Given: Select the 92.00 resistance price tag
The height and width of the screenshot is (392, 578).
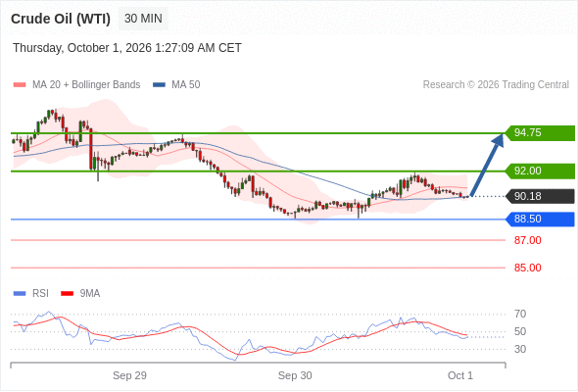Looking at the screenshot, I should tap(539, 171).
